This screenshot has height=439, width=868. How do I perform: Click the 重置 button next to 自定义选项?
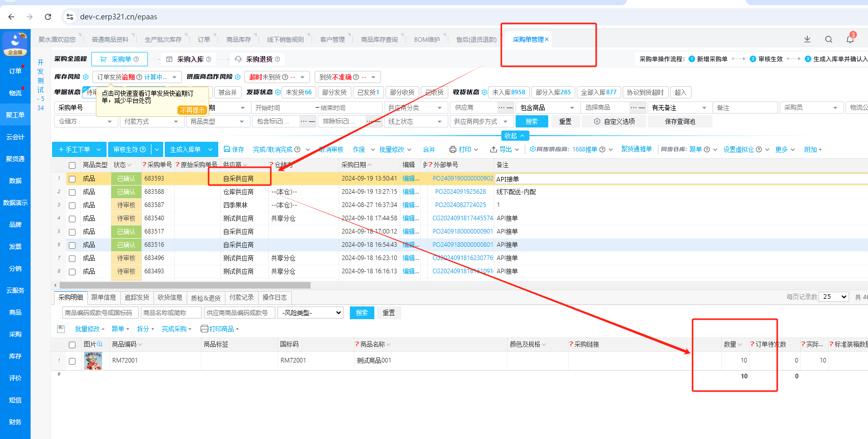pyautogui.click(x=565, y=121)
